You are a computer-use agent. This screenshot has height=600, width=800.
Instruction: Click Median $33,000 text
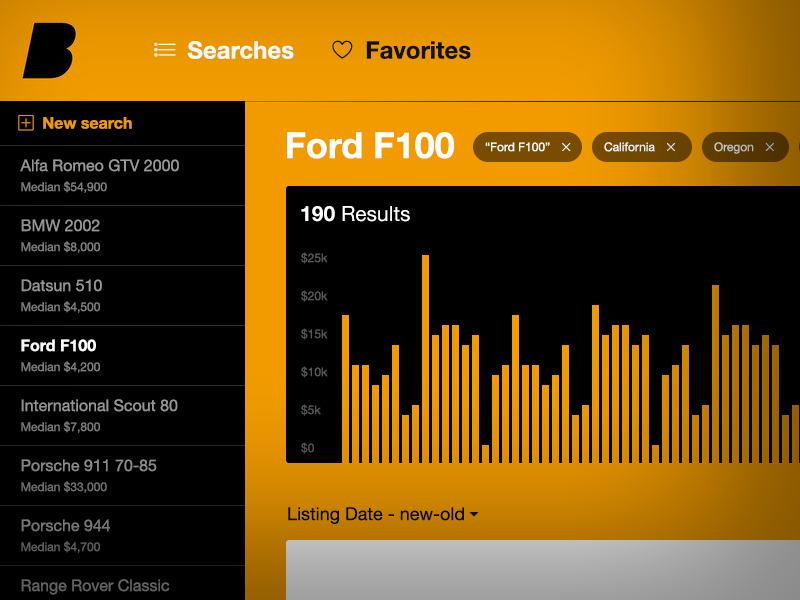(x=64, y=487)
